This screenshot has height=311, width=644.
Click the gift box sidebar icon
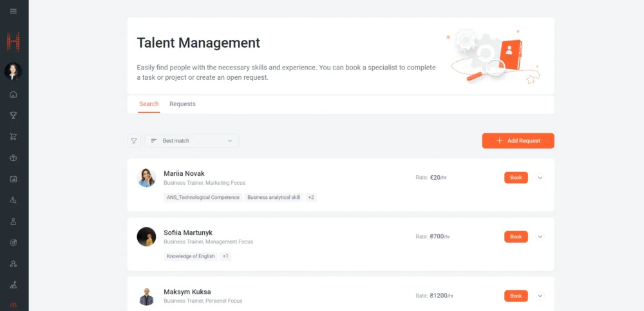[14, 158]
